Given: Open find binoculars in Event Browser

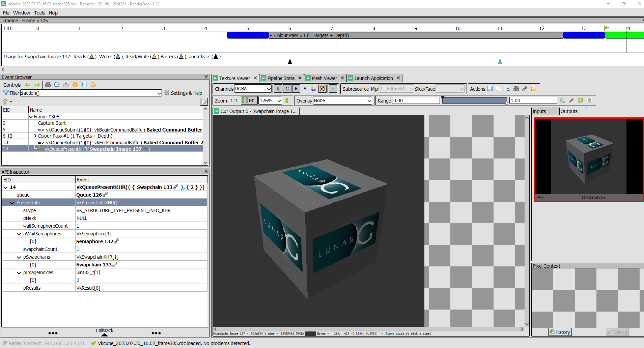Looking at the screenshot, I should point(48,85).
